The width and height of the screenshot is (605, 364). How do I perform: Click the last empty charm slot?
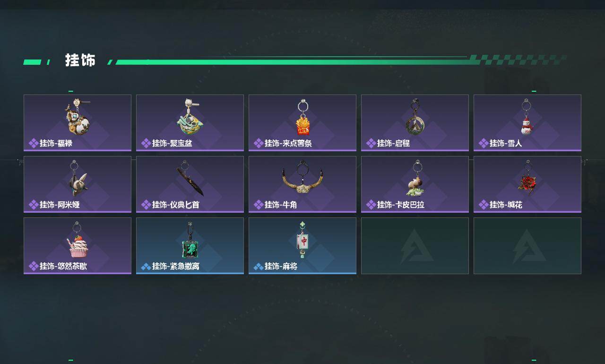[x=527, y=246]
